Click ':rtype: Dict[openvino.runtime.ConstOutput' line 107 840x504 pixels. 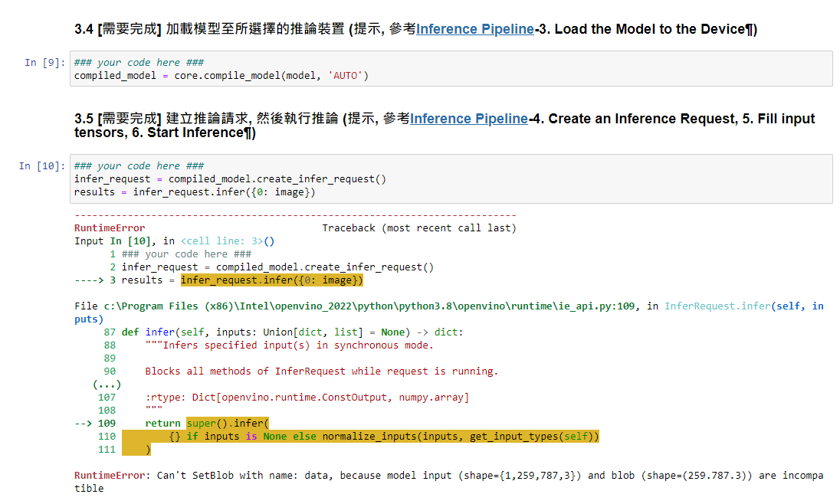(307, 398)
